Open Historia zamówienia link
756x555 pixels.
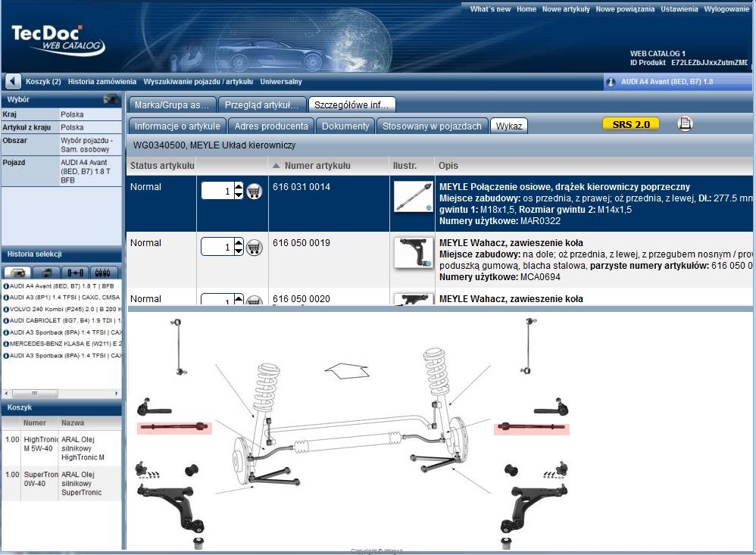click(102, 82)
